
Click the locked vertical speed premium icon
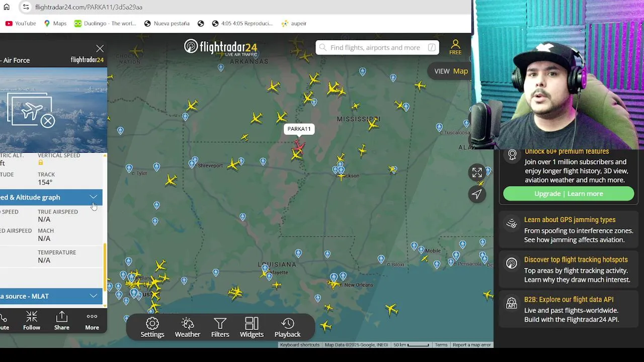click(41, 162)
